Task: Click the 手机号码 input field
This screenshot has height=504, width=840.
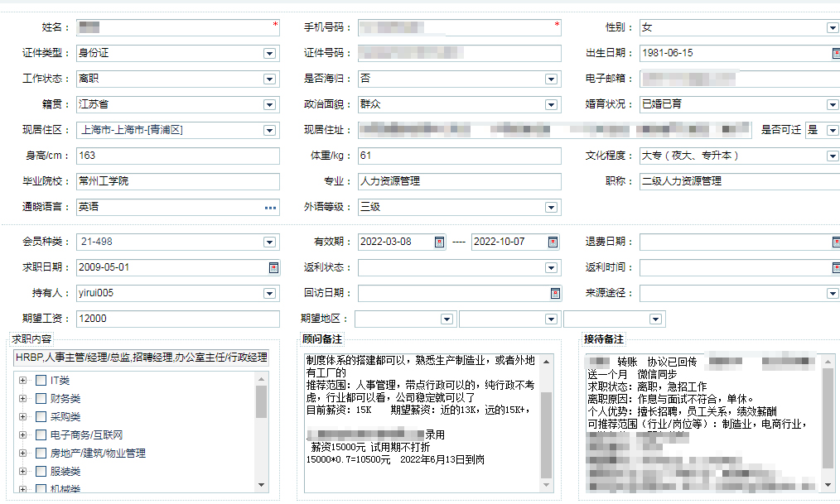Action: tap(460, 28)
